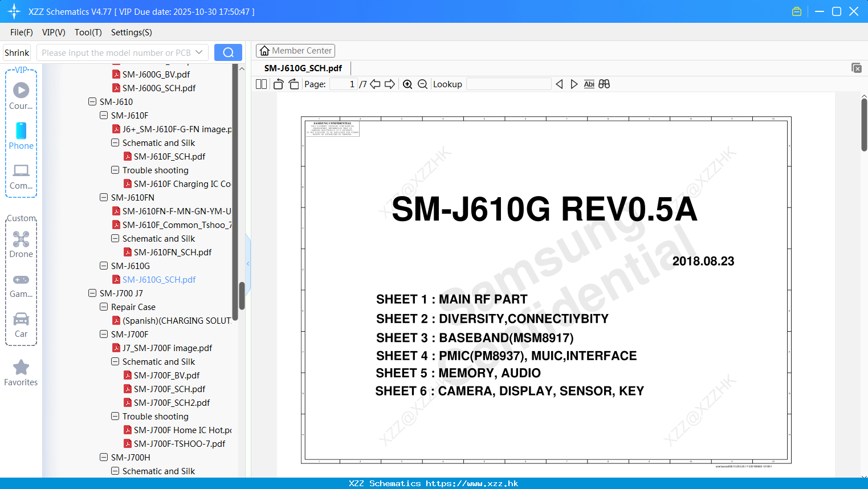
Task: Collapse the SM-J610 tree node
Action: tap(92, 101)
